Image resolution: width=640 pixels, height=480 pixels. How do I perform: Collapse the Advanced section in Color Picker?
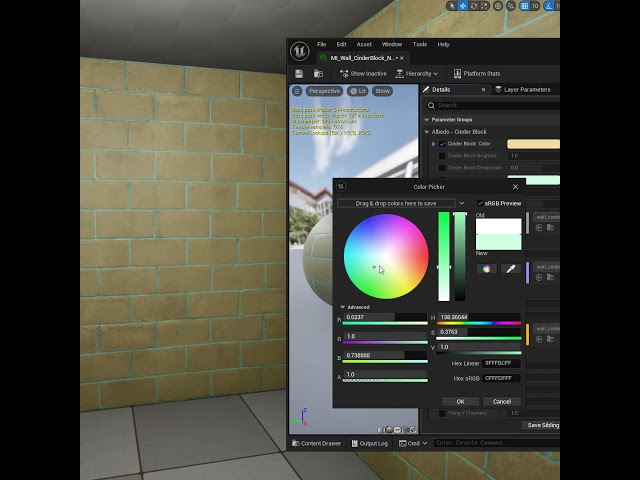click(342, 307)
